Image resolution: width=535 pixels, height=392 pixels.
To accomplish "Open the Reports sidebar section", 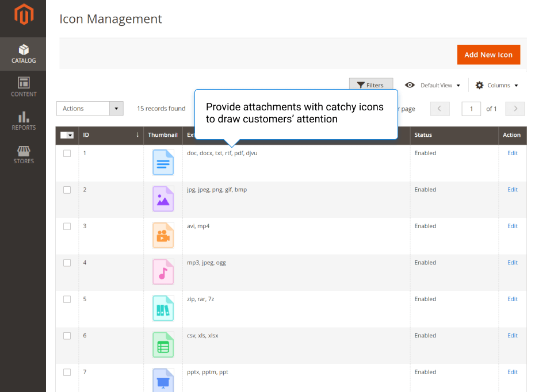I will tap(23, 121).
